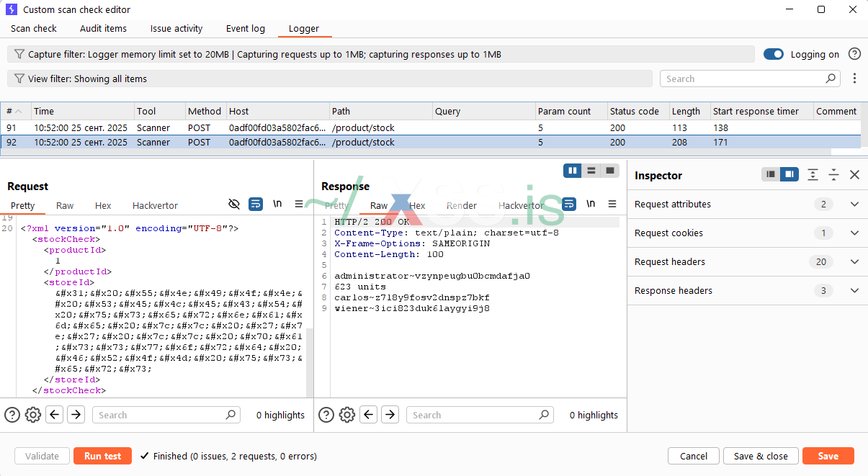Click the Run test button
This screenshot has height=476, width=868.
[103, 456]
